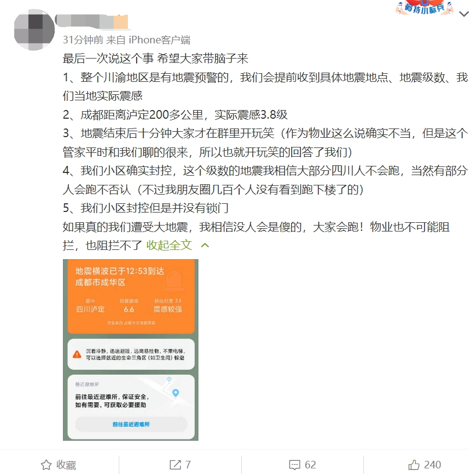
Task: Like the post with thumbs-up icon
Action: click(x=414, y=465)
